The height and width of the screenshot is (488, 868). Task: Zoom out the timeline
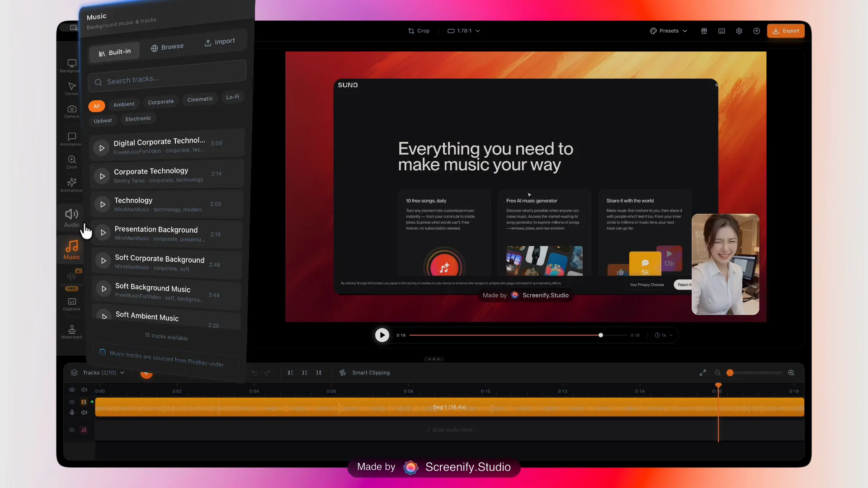coord(717,373)
